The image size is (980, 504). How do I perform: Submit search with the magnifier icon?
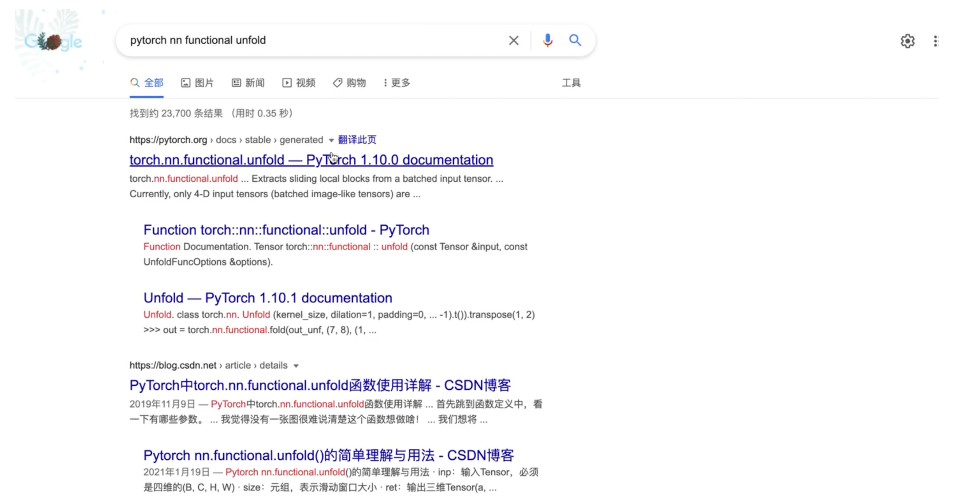[x=575, y=40]
